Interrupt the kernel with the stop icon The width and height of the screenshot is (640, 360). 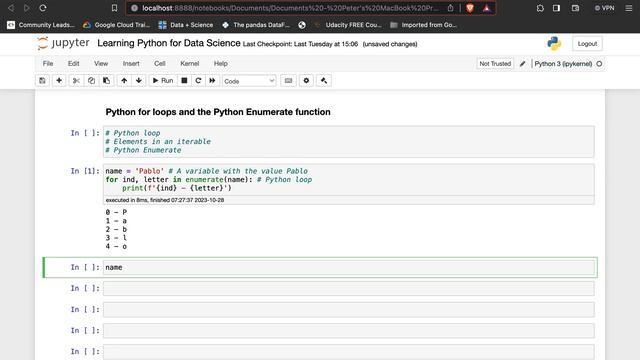tap(184, 81)
